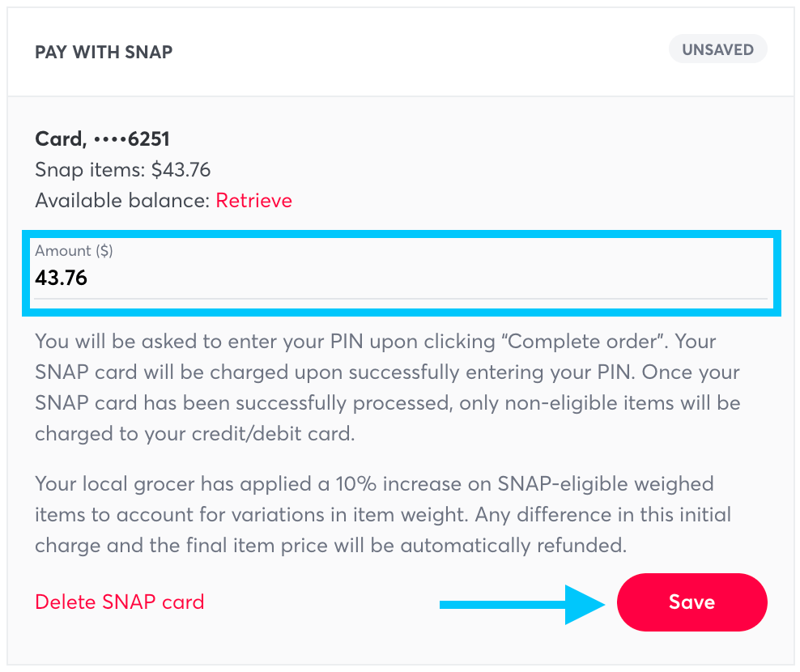Click the "Your local grocer has applied" line
This screenshot has height=672, width=800.
[x=372, y=484]
